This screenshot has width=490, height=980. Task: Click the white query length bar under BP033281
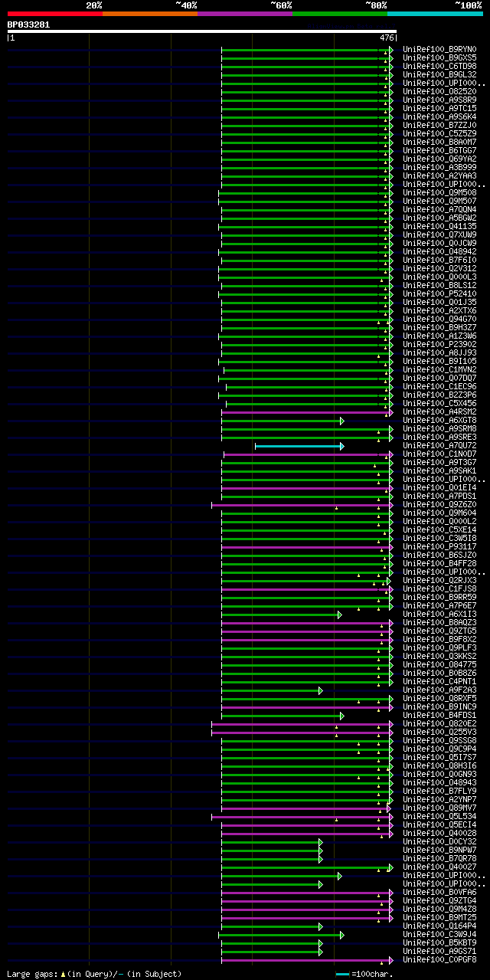point(202,31)
